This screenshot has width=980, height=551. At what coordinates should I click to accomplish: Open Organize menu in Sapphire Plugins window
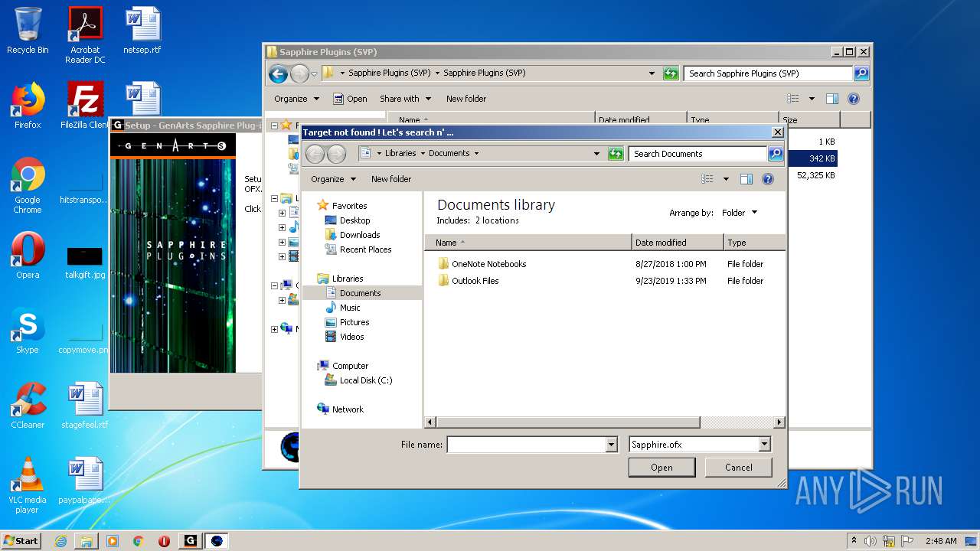tap(296, 99)
